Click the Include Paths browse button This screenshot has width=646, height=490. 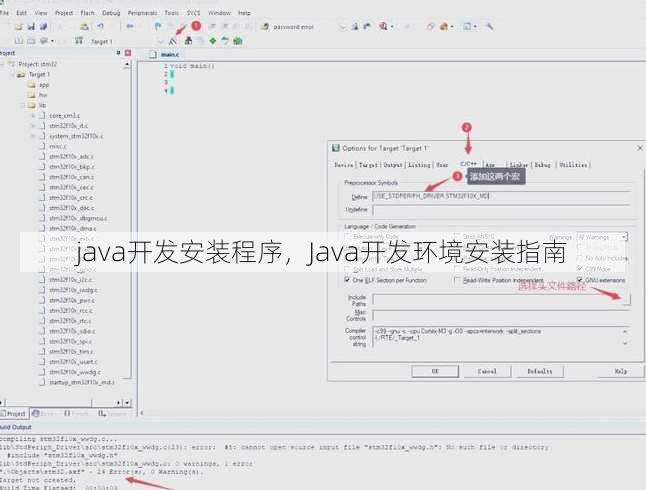(x=626, y=300)
